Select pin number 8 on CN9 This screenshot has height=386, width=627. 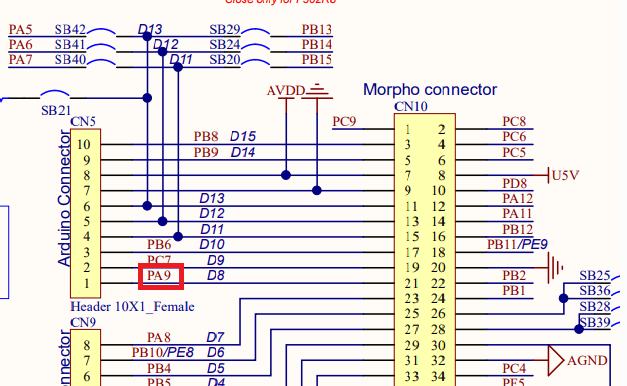pyautogui.click(x=87, y=345)
